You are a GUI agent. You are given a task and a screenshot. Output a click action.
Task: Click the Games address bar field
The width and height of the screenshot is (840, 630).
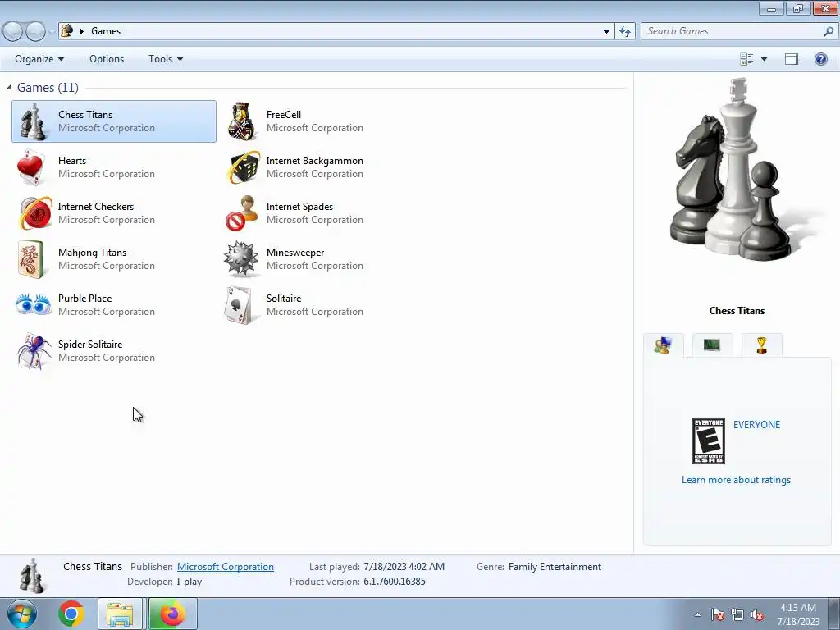[x=336, y=31]
